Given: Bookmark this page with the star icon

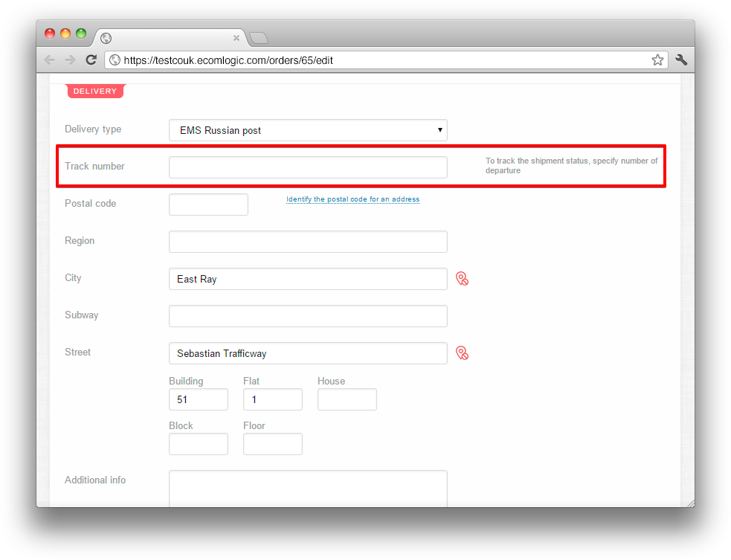Looking at the screenshot, I should [x=657, y=59].
